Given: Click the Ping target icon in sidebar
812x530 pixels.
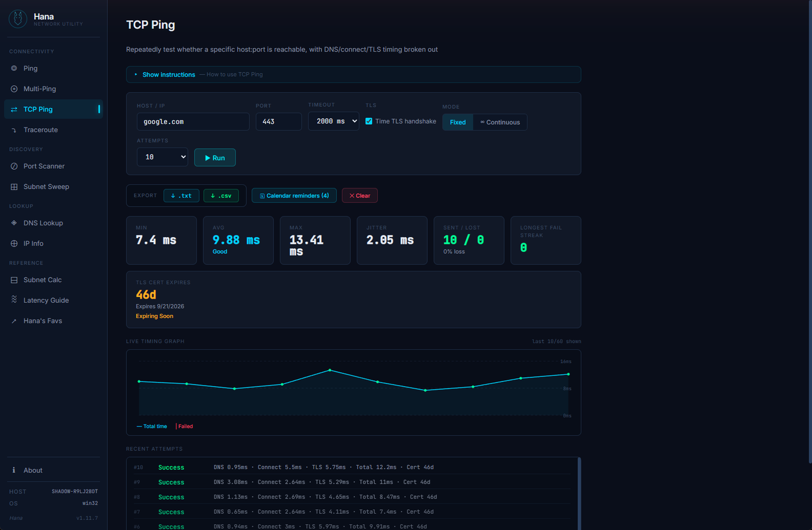Looking at the screenshot, I should (x=14, y=68).
